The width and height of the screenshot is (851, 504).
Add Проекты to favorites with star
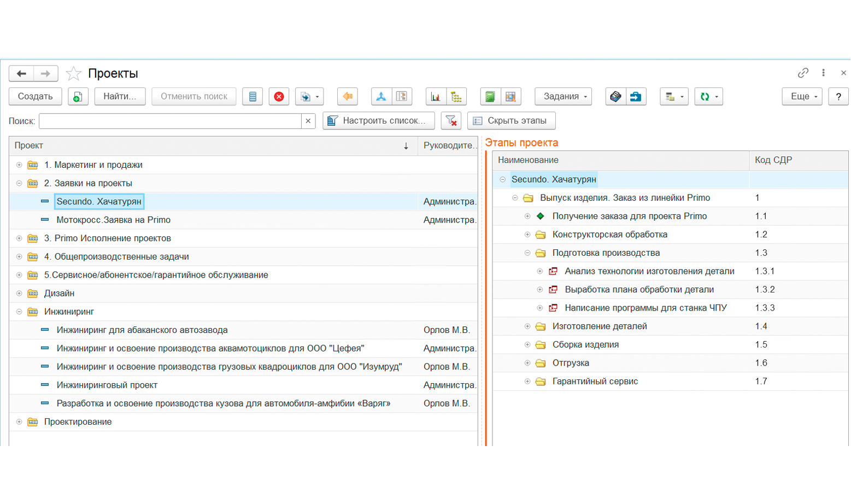click(73, 73)
